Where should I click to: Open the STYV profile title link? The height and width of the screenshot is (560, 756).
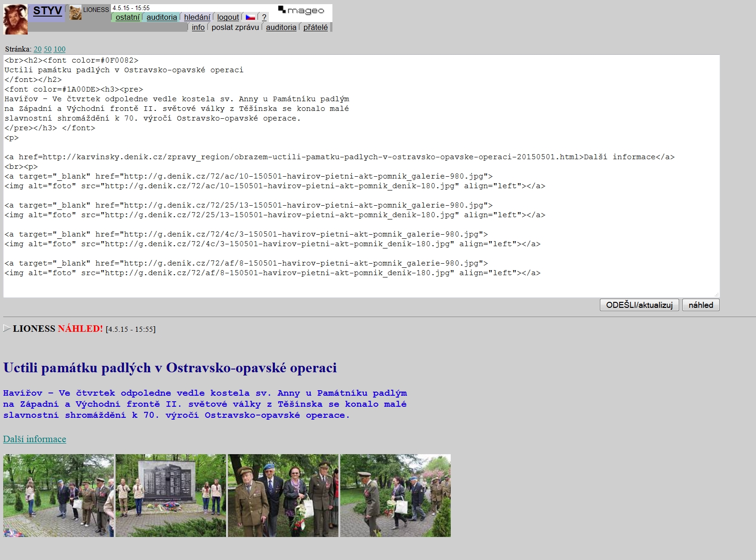[x=47, y=11]
